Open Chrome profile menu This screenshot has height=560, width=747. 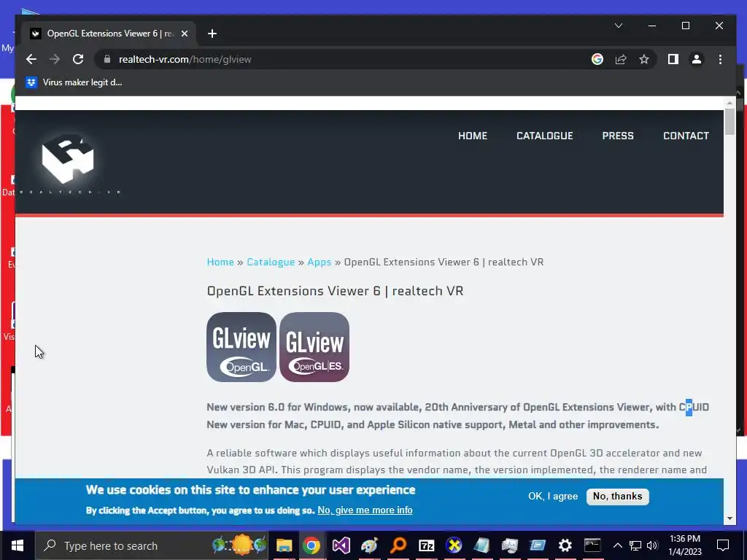pyautogui.click(x=697, y=59)
